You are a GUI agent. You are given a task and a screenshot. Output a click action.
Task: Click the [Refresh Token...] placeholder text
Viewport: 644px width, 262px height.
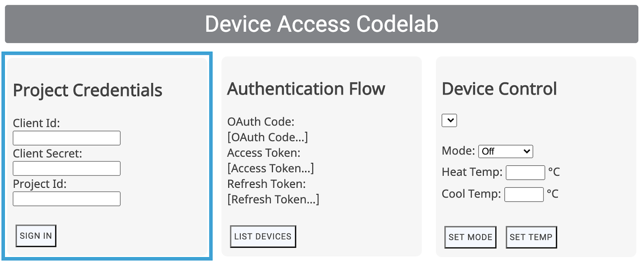(273, 199)
